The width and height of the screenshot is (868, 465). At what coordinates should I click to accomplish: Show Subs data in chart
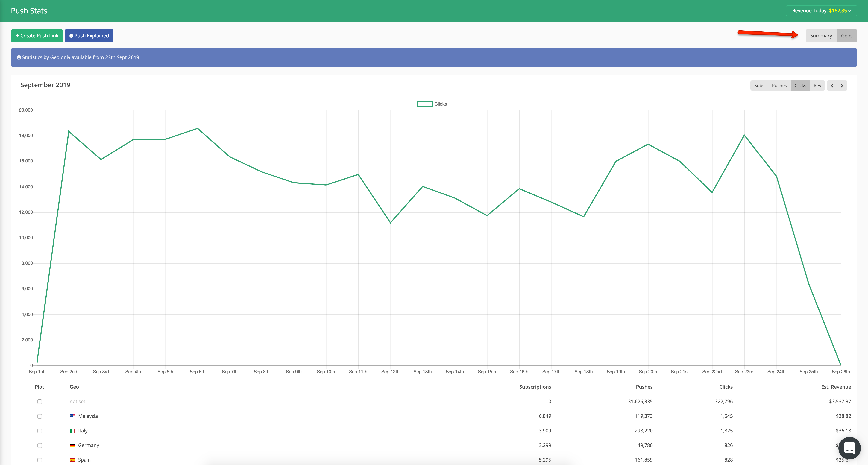point(759,86)
